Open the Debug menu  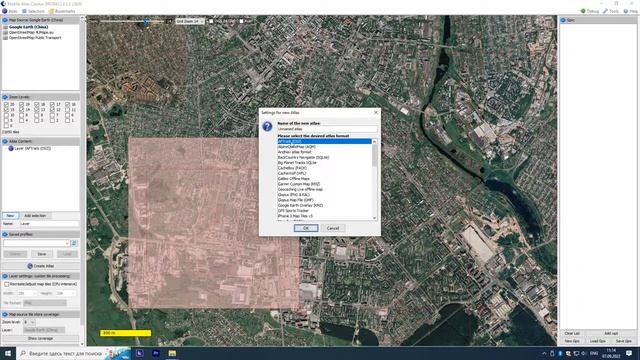[x=590, y=11]
